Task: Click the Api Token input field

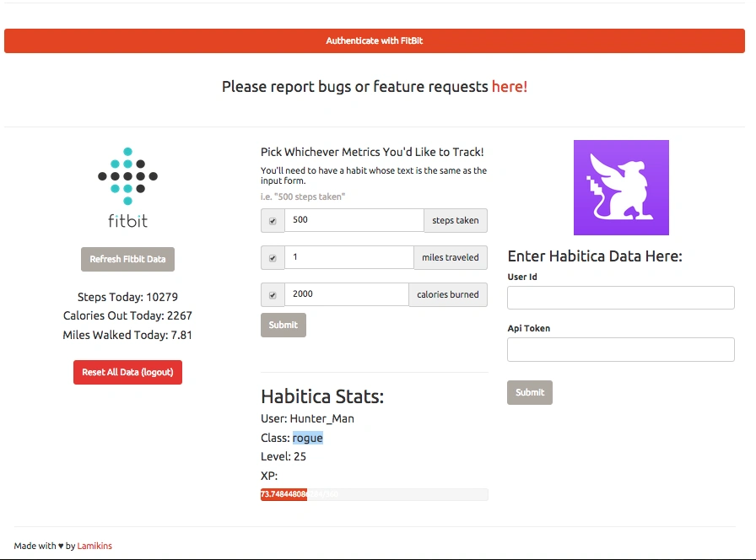Action: click(620, 349)
